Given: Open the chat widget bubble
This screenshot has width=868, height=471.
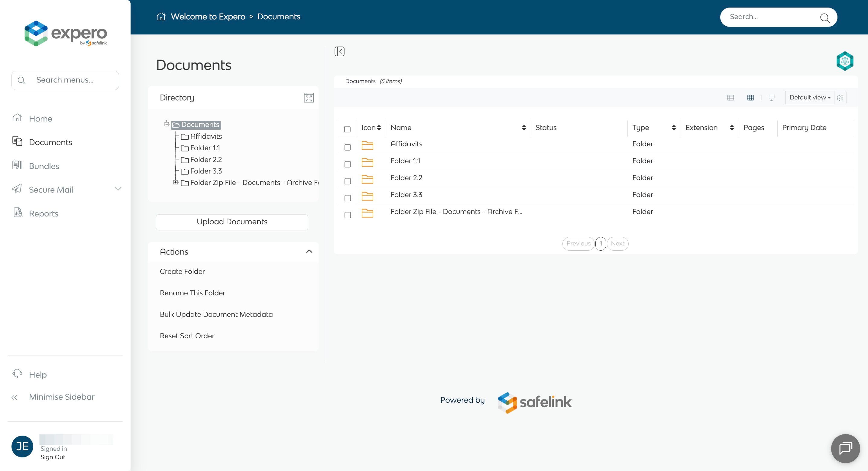Looking at the screenshot, I should click(x=845, y=448).
